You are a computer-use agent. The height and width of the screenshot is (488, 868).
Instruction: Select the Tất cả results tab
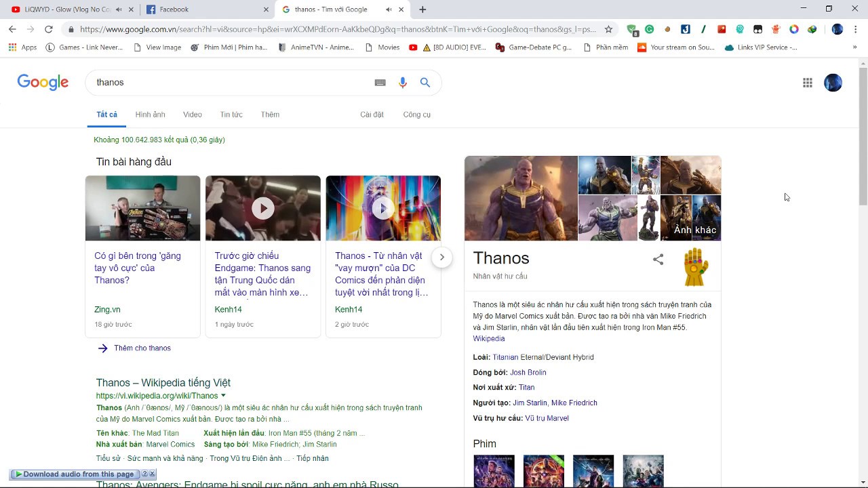coord(106,115)
